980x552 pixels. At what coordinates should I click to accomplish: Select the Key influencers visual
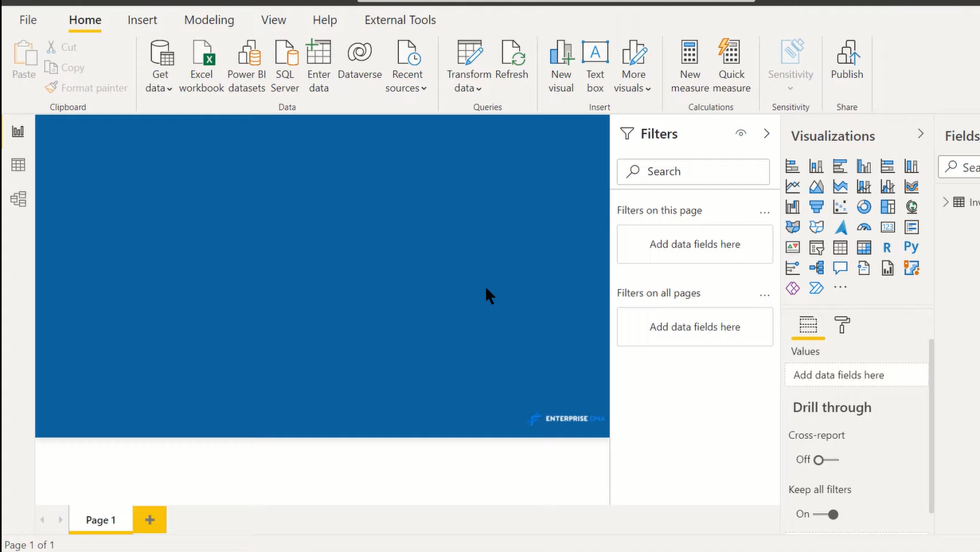point(792,268)
